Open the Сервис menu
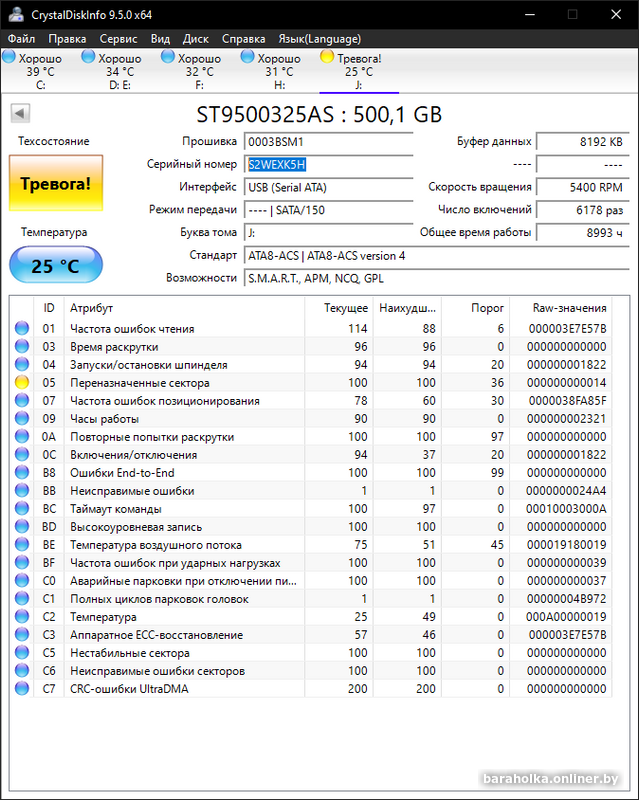This screenshot has height=800, width=639. pos(119,38)
